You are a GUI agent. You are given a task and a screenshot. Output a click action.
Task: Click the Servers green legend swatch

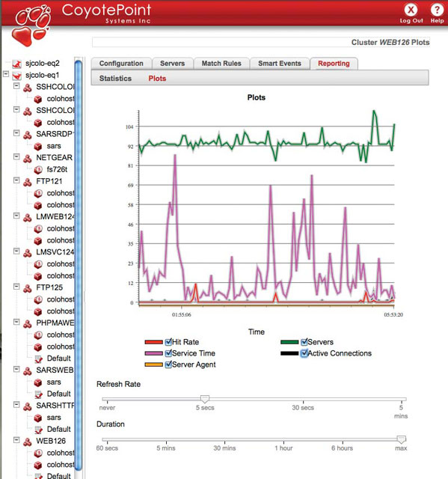289,342
